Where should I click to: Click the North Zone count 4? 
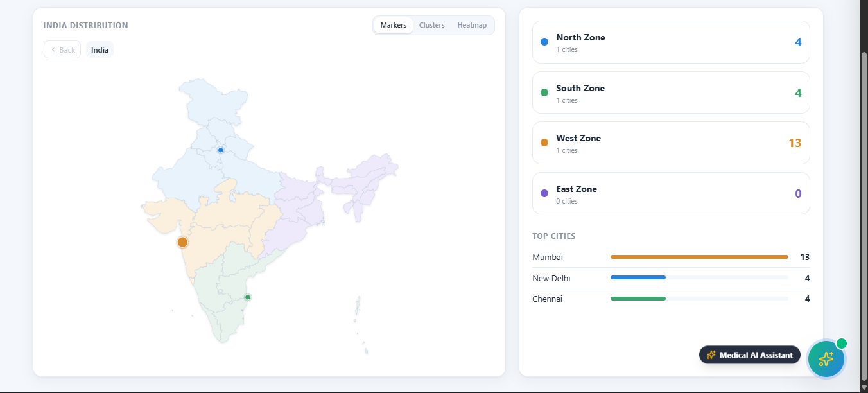tap(798, 42)
